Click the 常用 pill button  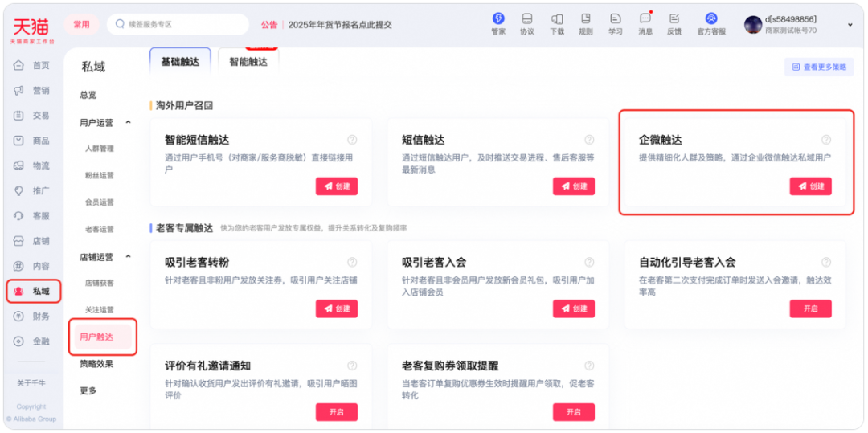(x=81, y=24)
